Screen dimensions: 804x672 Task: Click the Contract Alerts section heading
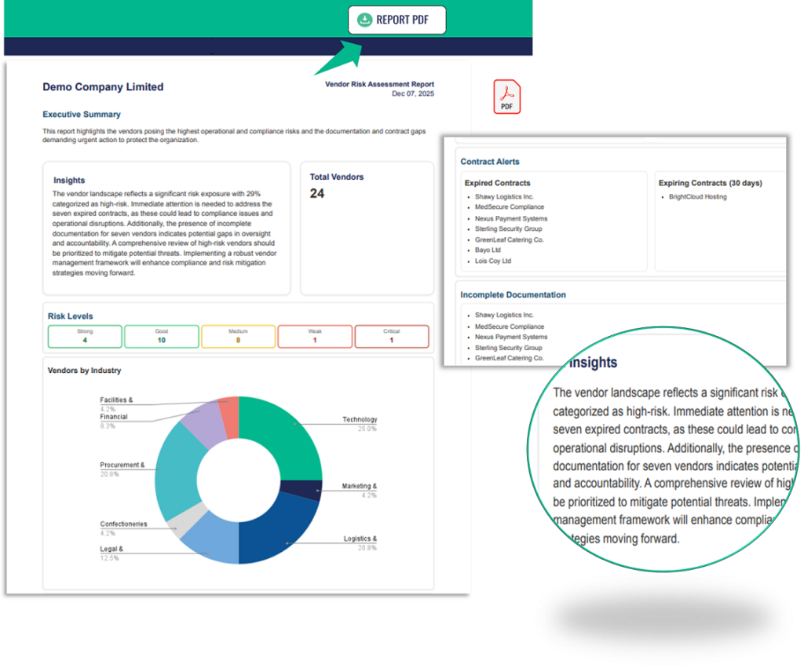pos(490,162)
